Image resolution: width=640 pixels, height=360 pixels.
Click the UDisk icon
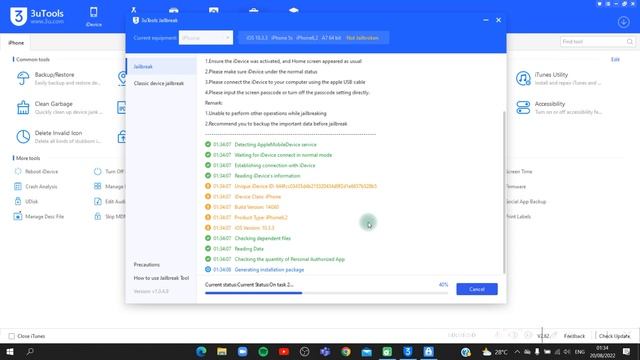coord(18,201)
